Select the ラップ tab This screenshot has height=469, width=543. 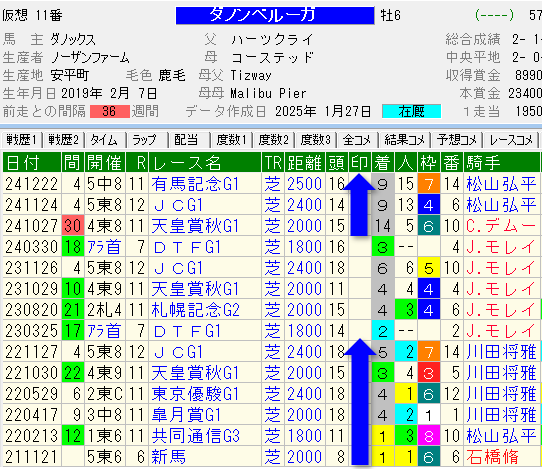click(x=147, y=140)
